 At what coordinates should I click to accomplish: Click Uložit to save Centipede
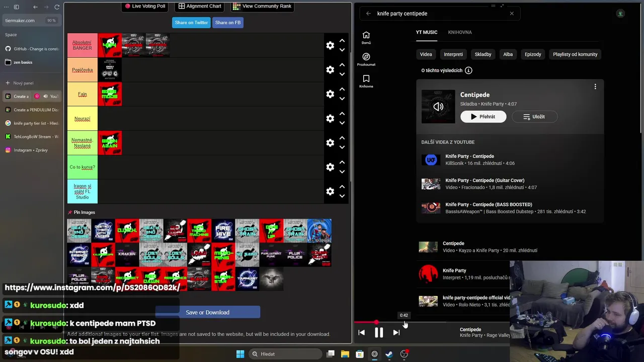pyautogui.click(x=534, y=117)
